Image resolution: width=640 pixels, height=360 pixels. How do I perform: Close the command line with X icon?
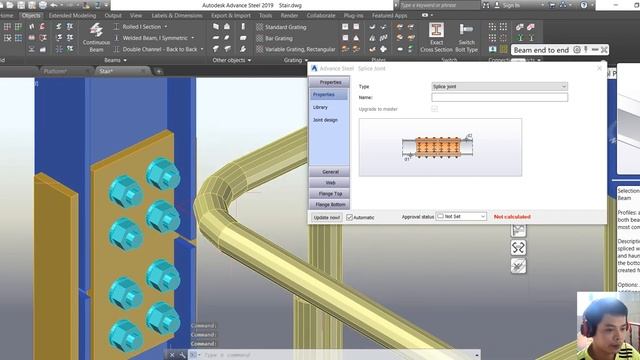(172, 355)
